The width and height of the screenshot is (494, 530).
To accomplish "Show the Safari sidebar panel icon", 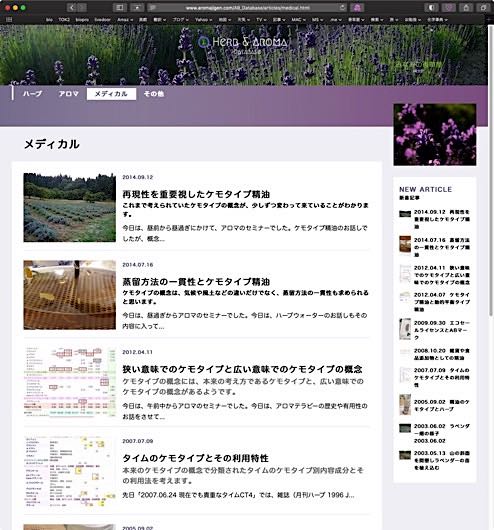I will click(120, 7).
